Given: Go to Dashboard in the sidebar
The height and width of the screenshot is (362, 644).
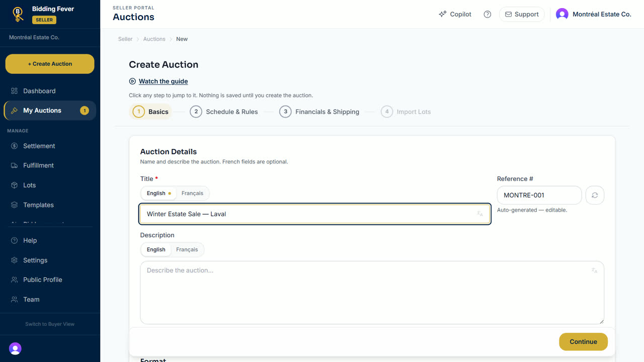Looking at the screenshot, I should point(50,91).
